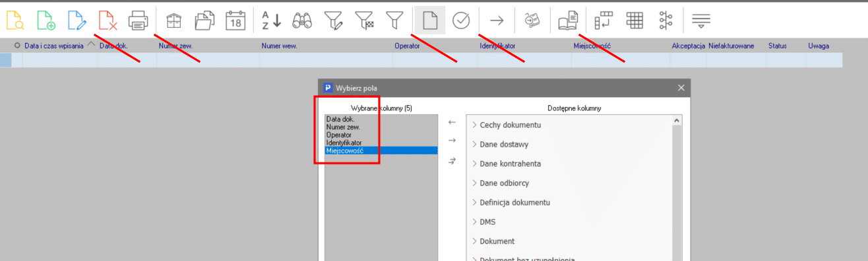Click left arrow in Wybierz pola dialog
Screen dimensions: 868x261
pyautogui.click(x=452, y=122)
